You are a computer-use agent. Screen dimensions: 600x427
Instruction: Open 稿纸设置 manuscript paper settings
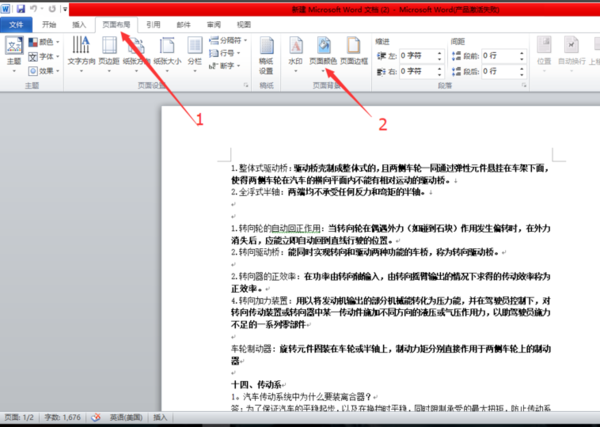[266, 55]
